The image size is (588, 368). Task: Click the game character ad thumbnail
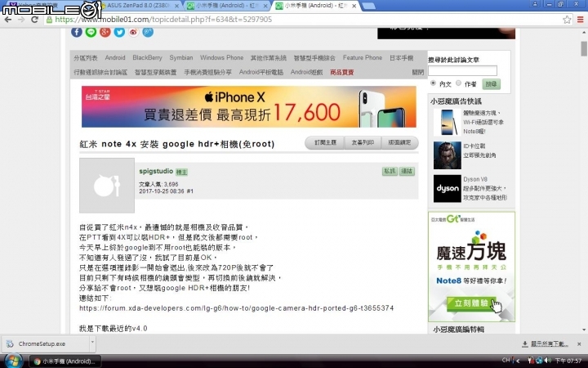click(x=447, y=155)
